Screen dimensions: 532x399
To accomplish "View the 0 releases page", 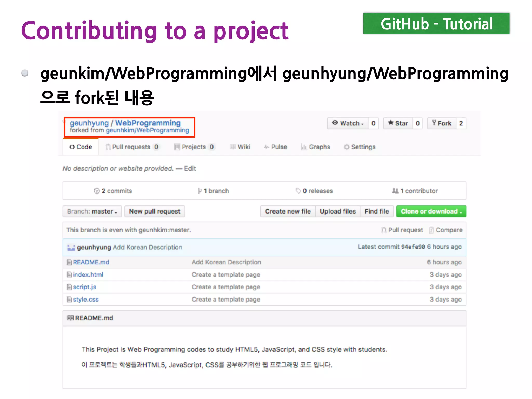I will coord(314,191).
